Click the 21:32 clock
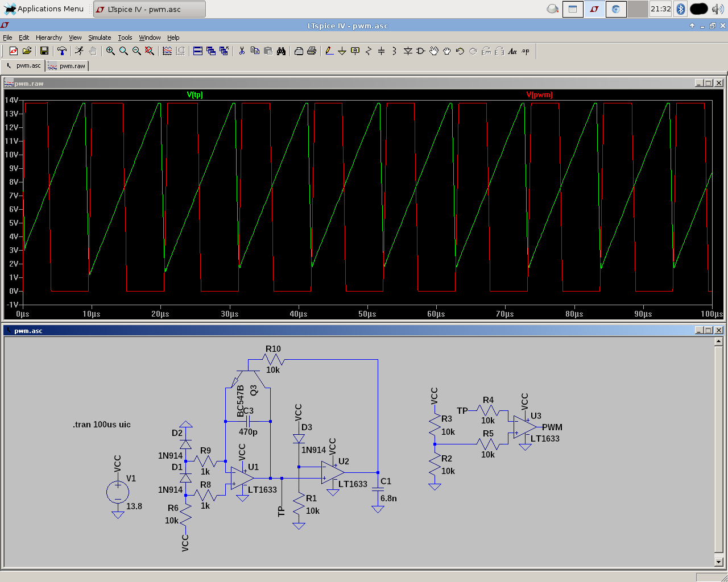Image resolution: width=728 pixels, height=582 pixels. click(660, 9)
